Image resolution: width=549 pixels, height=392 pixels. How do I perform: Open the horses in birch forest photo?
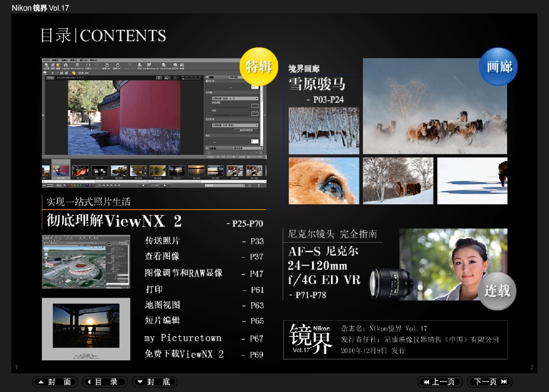coord(324,131)
